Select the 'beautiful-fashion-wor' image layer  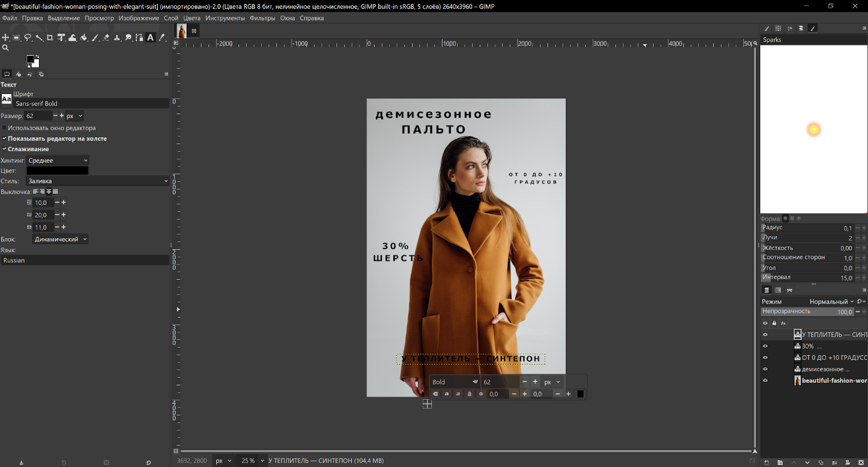pos(833,381)
